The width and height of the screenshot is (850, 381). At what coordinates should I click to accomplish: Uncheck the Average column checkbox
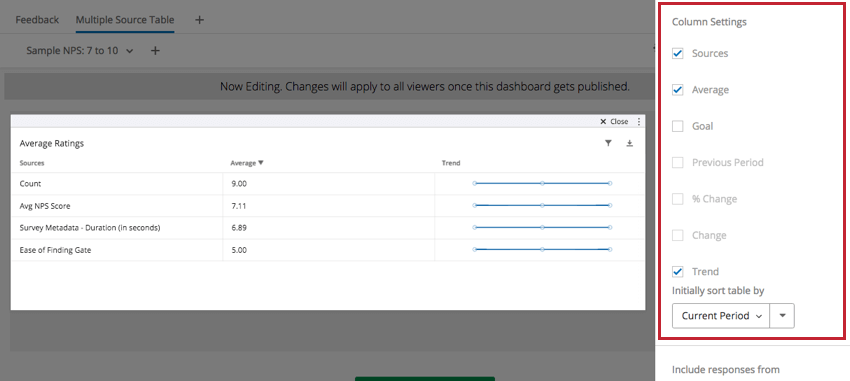(678, 89)
